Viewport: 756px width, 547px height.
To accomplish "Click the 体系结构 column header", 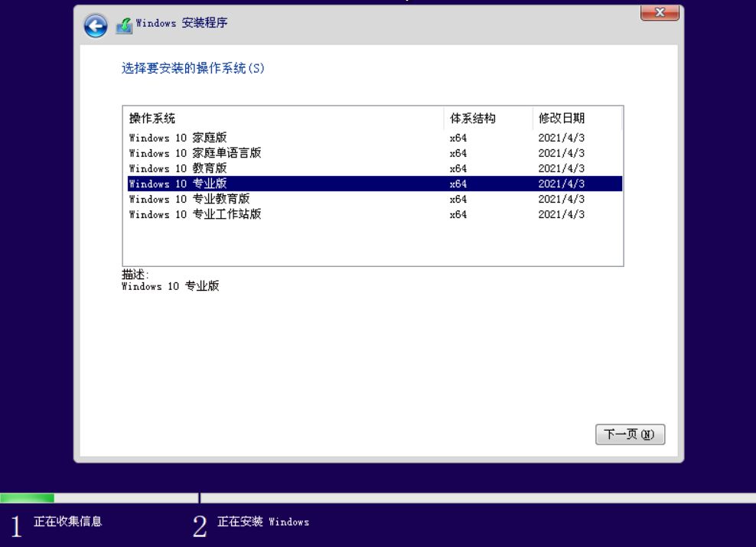I will click(488, 118).
